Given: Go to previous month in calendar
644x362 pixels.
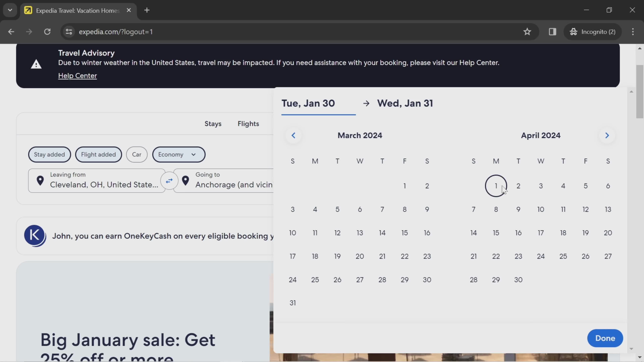Looking at the screenshot, I should [293, 135].
